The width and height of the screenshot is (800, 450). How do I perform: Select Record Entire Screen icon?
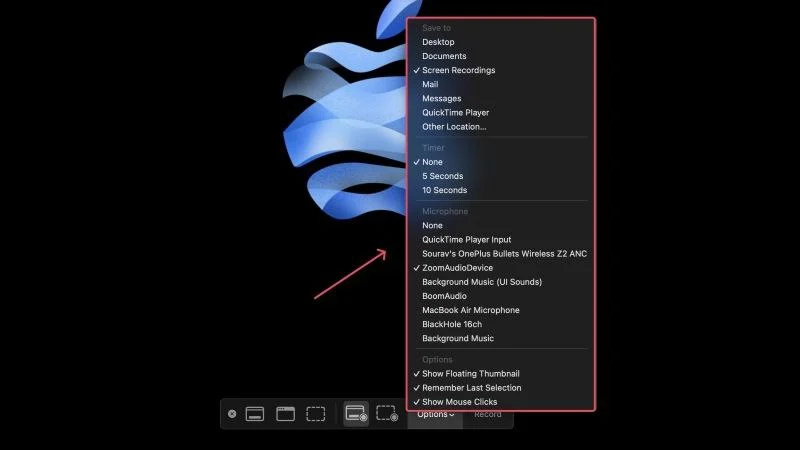(x=356, y=413)
